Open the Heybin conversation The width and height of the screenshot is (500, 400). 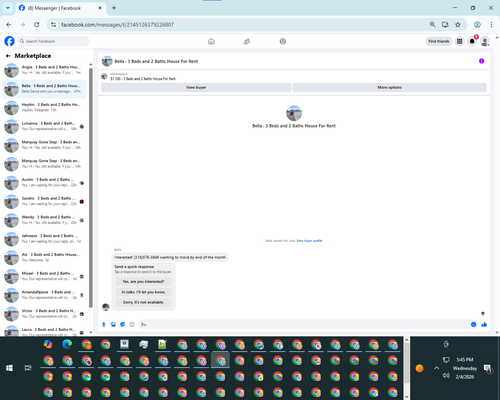click(x=44, y=107)
